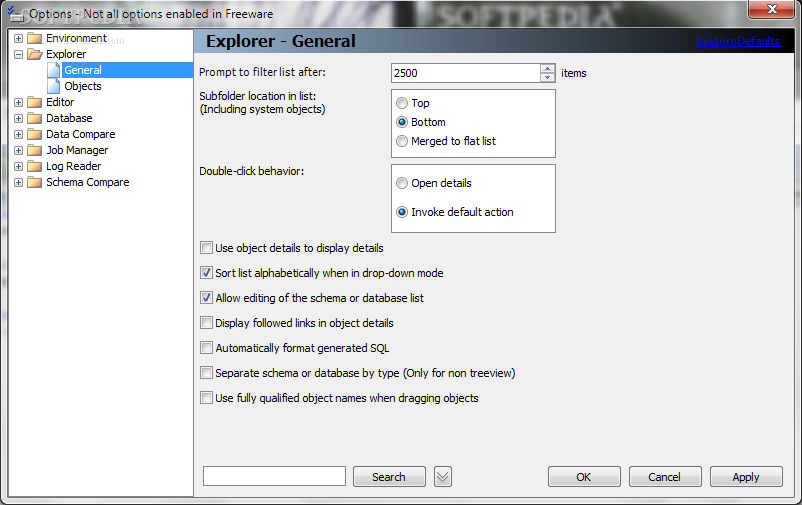This screenshot has height=505, width=802.
Task: Select the Database category label
Action: (x=69, y=118)
